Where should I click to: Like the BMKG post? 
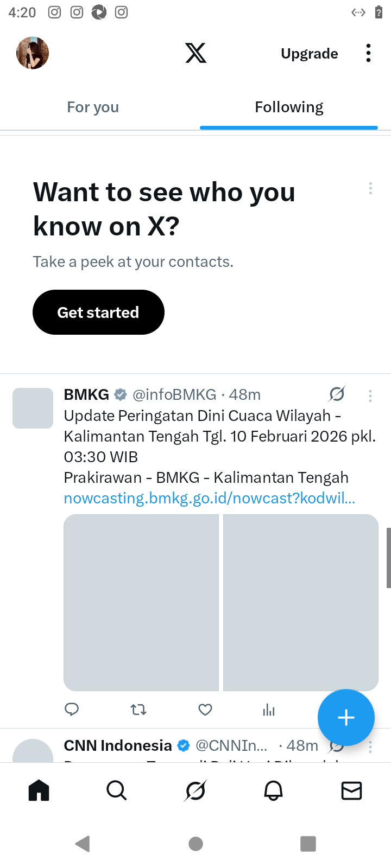[x=205, y=709]
